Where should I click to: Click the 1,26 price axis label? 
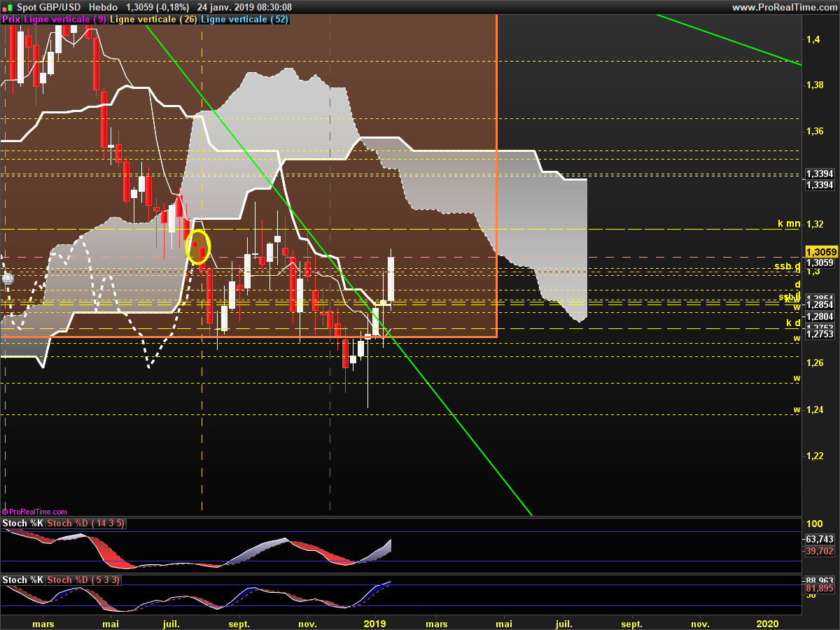point(815,363)
